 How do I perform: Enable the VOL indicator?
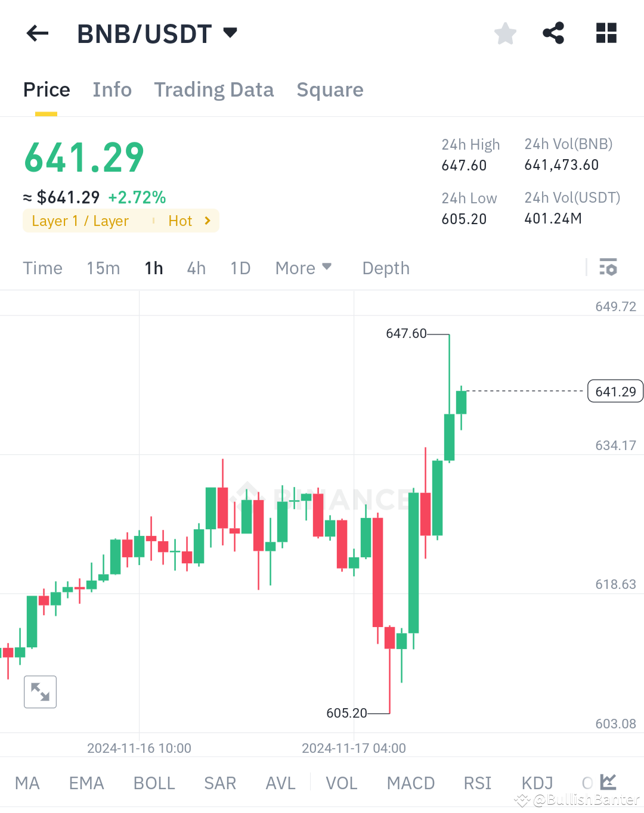[341, 783]
